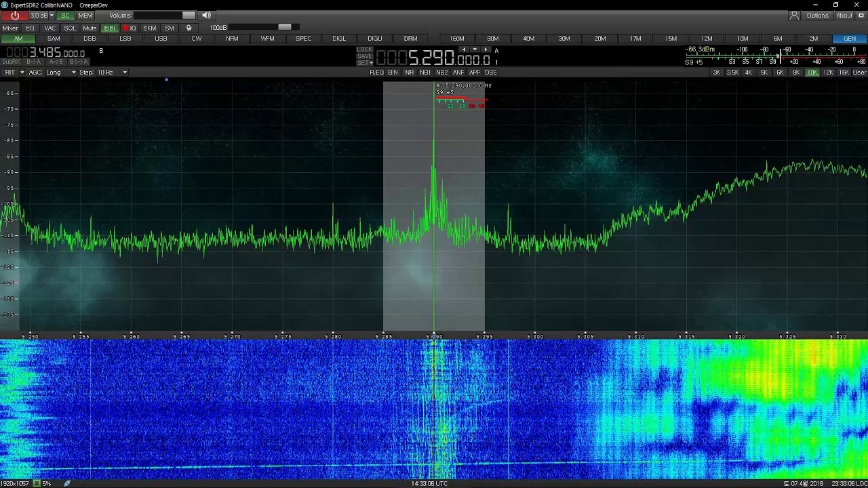Open the SET dropdown near VFO A
This screenshot has height=488, width=868.
coord(364,63)
